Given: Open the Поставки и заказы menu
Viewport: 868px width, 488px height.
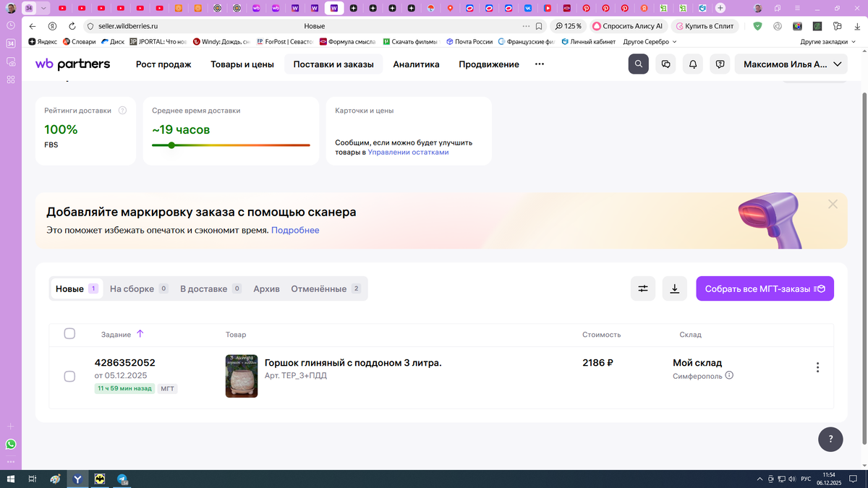Looking at the screenshot, I should (x=333, y=64).
